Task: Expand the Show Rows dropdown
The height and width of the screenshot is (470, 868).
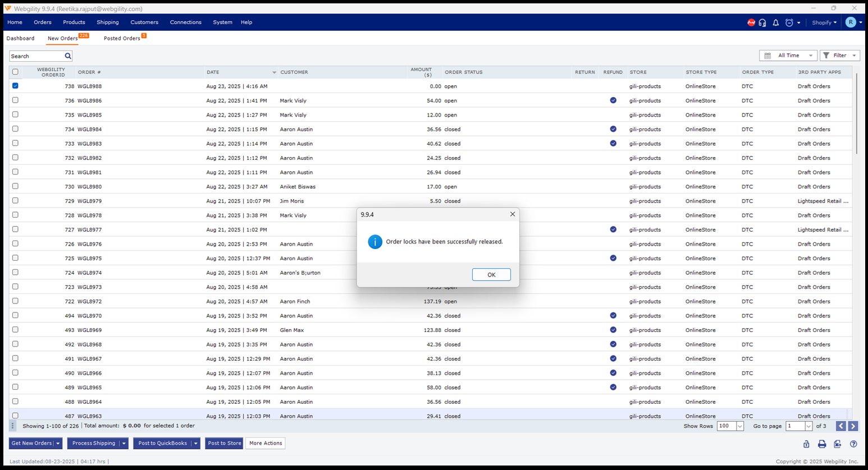Action: pyautogui.click(x=739, y=426)
